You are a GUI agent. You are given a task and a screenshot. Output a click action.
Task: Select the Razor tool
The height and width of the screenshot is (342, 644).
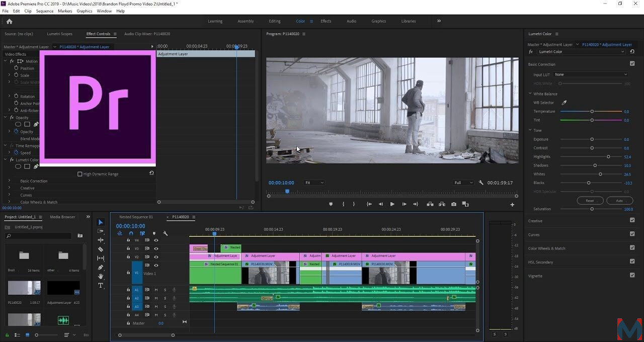[101, 249]
